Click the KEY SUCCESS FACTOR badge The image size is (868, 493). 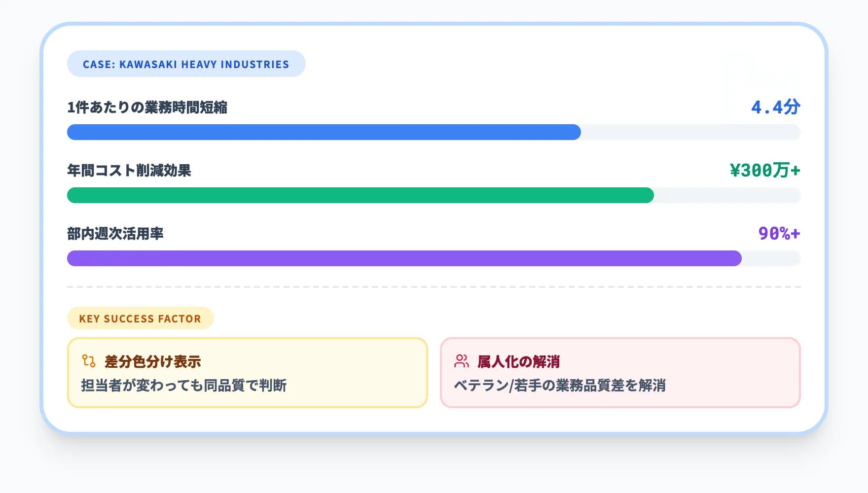[x=140, y=318]
